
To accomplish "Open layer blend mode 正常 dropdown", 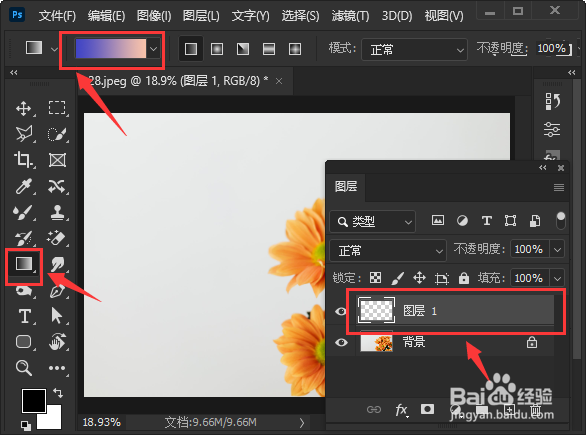I will [x=388, y=250].
